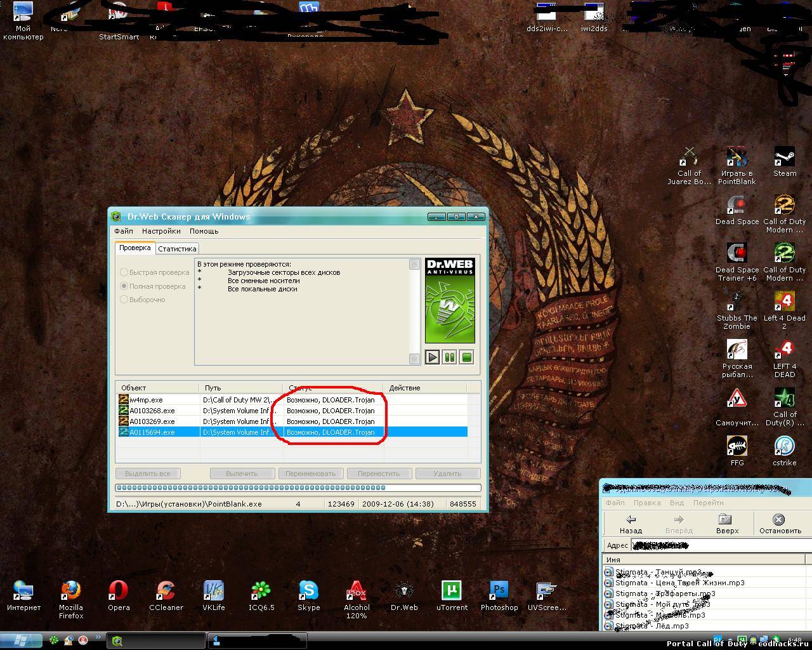Launch the Dead Space desktop shortcut

coord(737,210)
